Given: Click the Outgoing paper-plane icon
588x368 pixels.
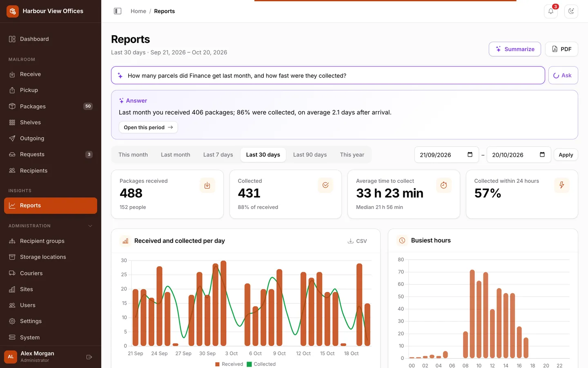Looking at the screenshot, I should pyautogui.click(x=12, y=138).
